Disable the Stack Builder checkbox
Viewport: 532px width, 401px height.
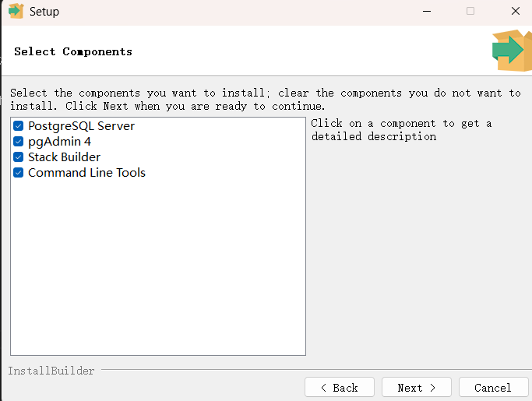click(x=19, y=157)
